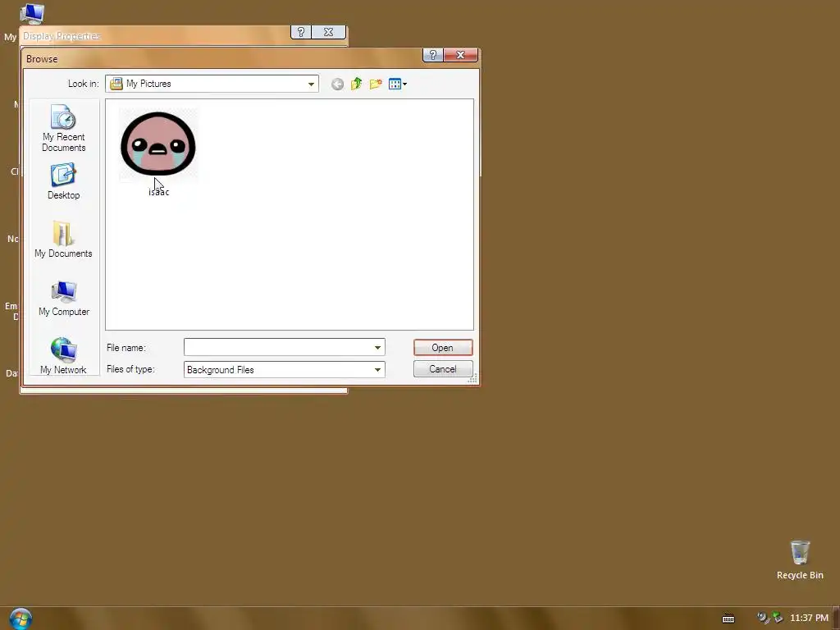The height and width of the screenshot is (630, 840).
Task: Click the taskbar keyboard icon
Action: (728, 619)
